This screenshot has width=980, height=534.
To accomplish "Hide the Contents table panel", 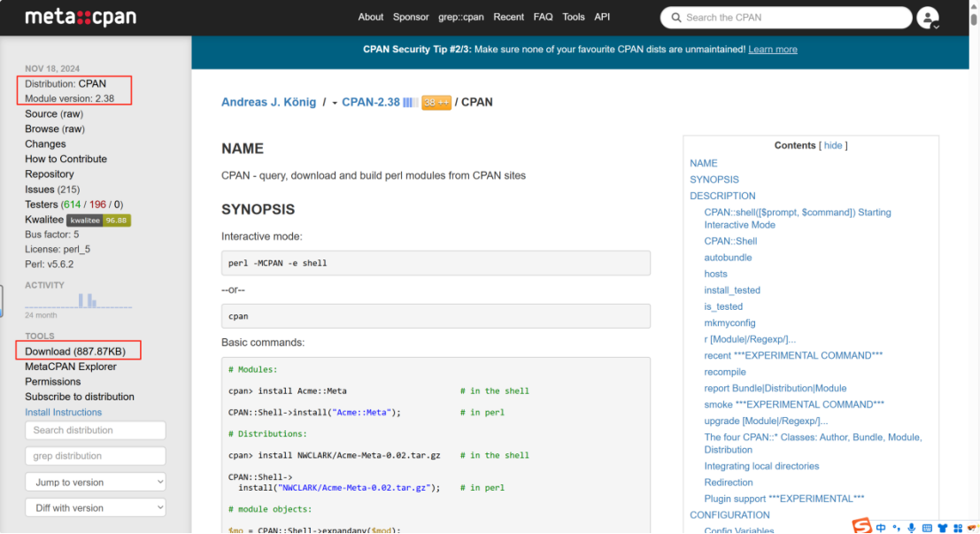I will [833, 145].
